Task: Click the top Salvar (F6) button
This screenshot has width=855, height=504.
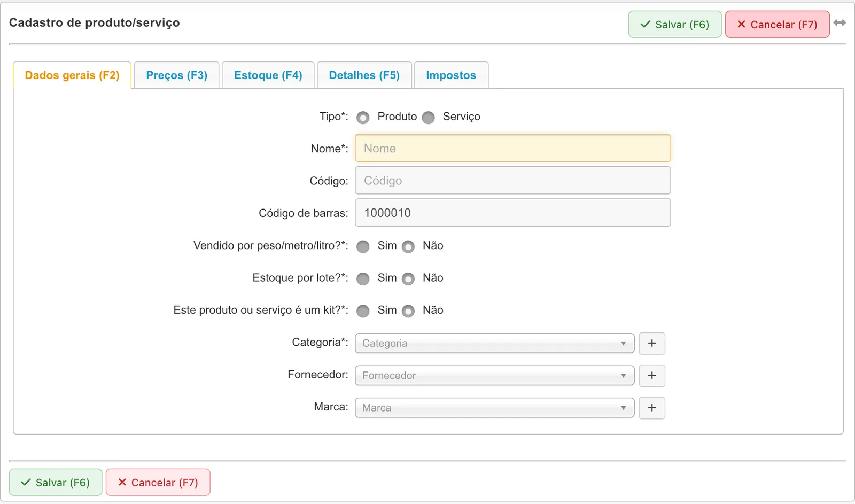Action: (x=675, y=25)
